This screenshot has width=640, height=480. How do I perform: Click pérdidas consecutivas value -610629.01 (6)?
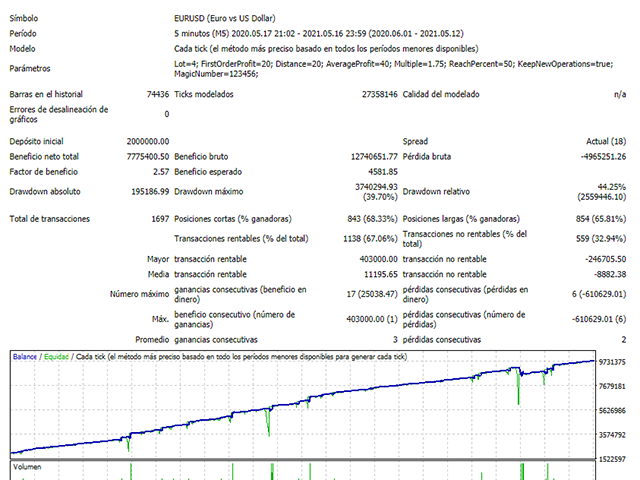pos(599,319)
